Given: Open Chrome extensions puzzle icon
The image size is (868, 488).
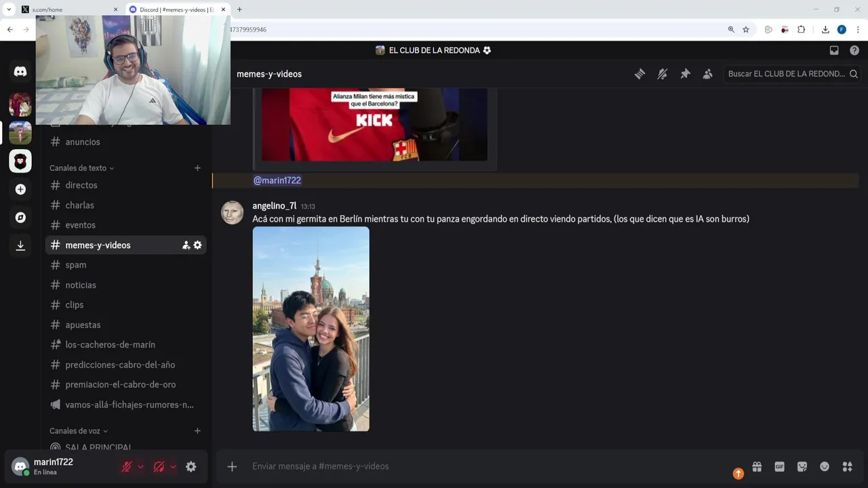Looking at the screenshot, I should point(801,30).
